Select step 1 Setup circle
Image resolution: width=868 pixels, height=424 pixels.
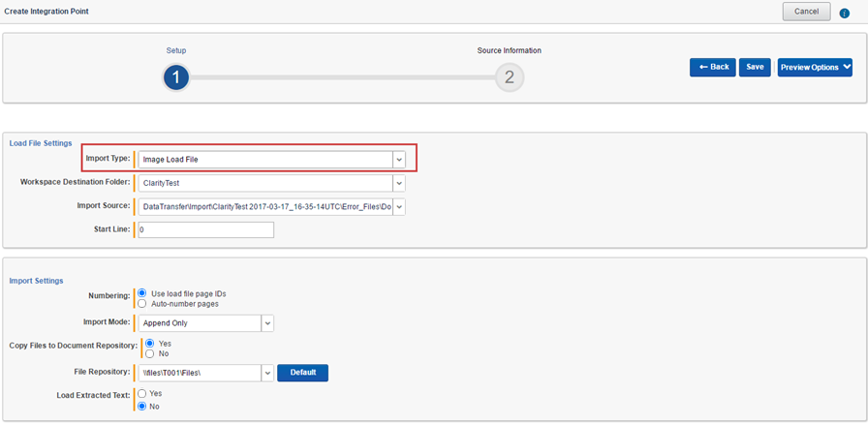(x=176, y=77)
